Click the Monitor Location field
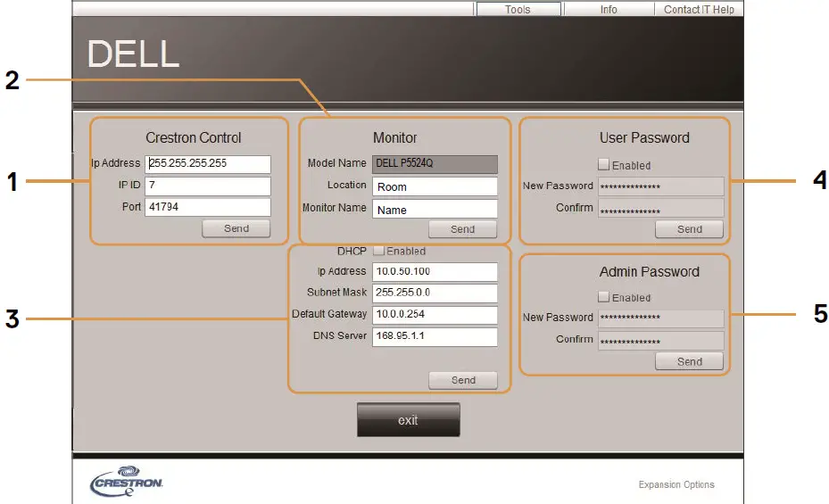The width and height of the screenshot is (829, 504). coord(435,186)
